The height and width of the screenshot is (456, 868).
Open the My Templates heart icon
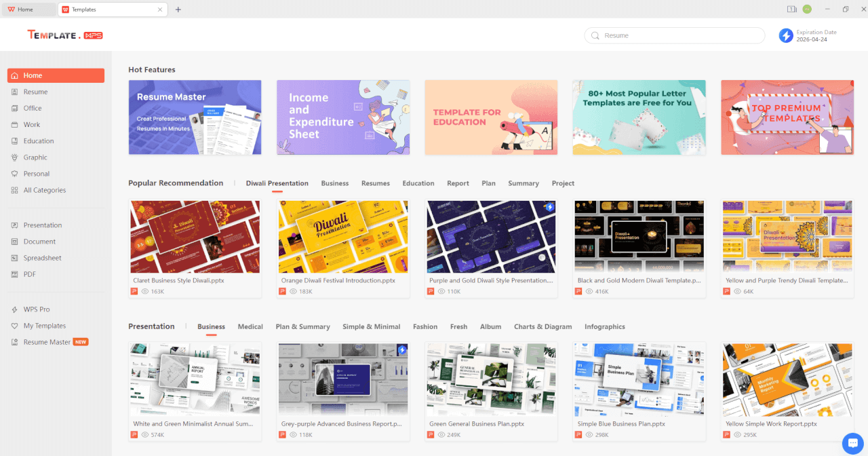point(15,326)
